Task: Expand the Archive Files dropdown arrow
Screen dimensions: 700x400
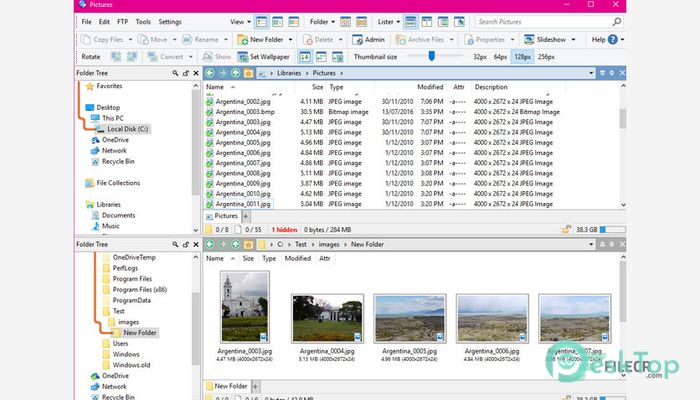Action: [451, 40]
